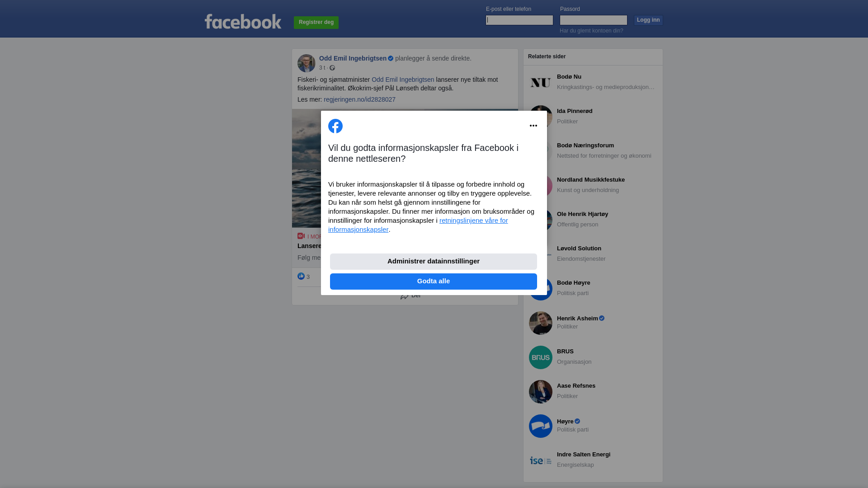Open the three-dot menu in cookie dialog
This screenshot has width=868, height=488.
[x=533, y=126]
